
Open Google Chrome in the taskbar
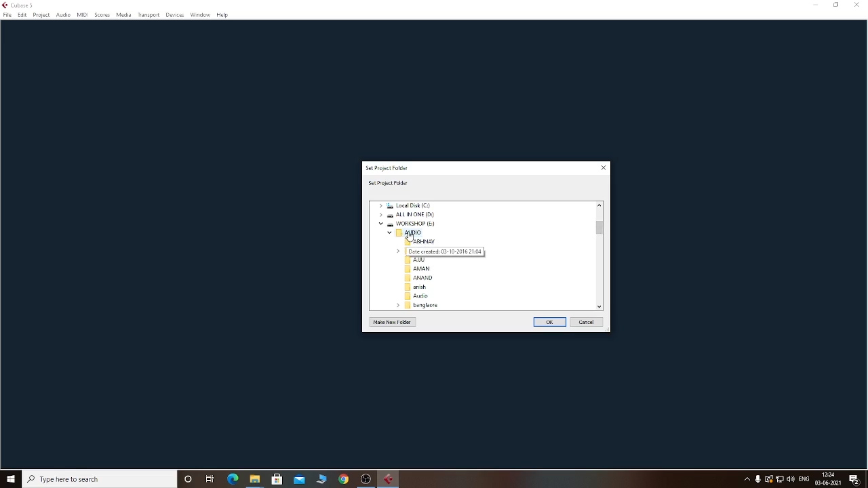[x=344, y=479]
